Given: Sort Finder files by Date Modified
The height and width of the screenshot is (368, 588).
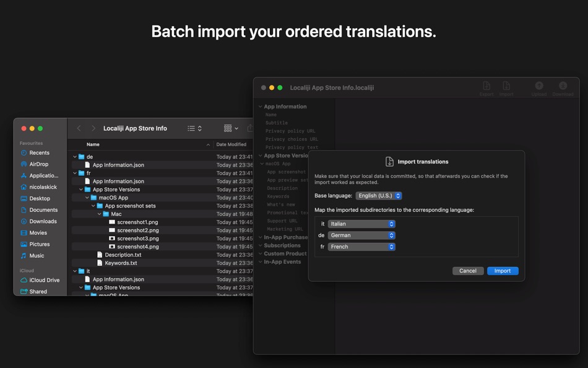Looking at the screenshot, I should pos(231,144).
